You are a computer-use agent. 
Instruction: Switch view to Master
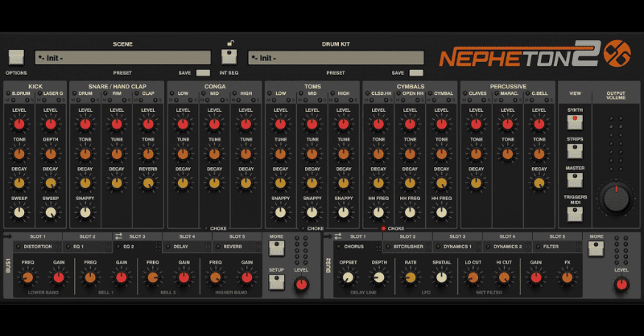(575, 180)
